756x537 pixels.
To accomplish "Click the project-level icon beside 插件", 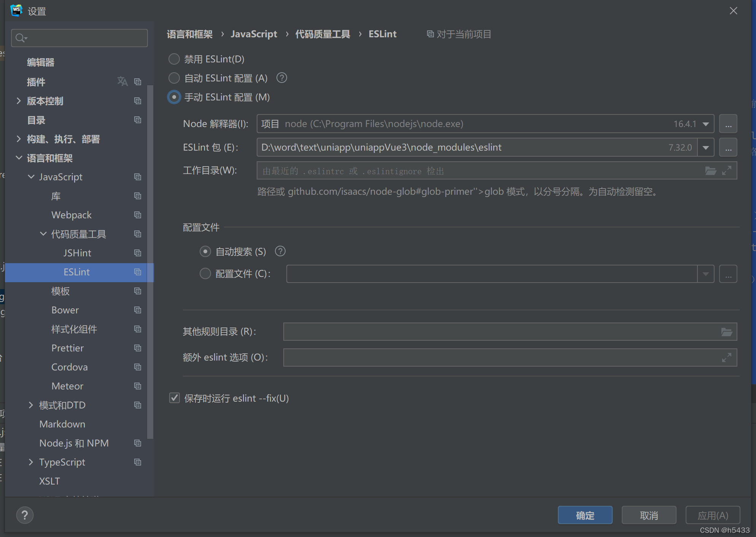I will coord(138,82).
